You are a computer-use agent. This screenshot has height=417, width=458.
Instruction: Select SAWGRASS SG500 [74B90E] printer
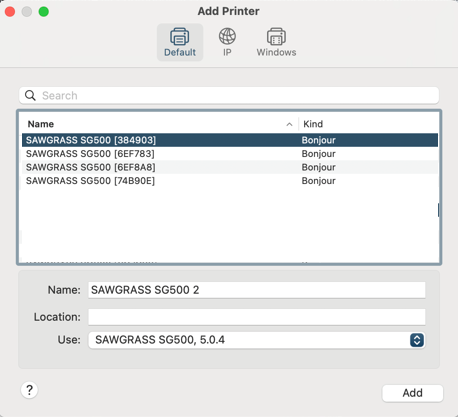click(x=230, y=181)
